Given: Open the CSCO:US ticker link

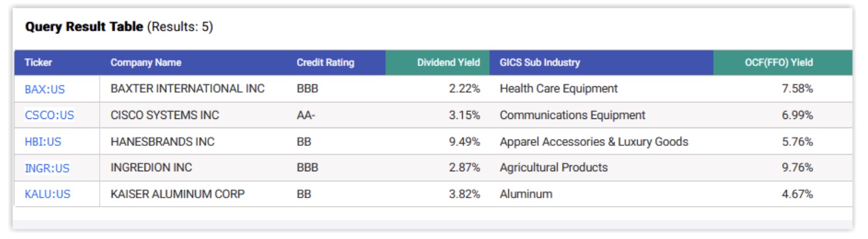Looking at the screenshot, I should pos(50,115).
